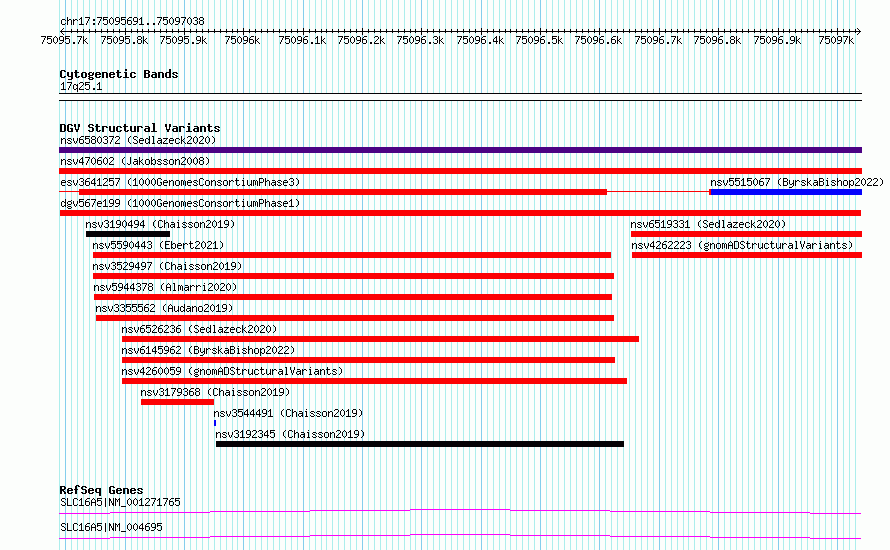Click the tiny blue nsv3544491 marker

click(215, 423)
